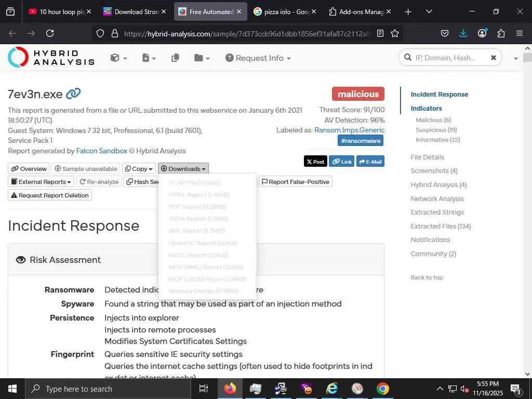Screen dimensions: 532x399
Task: Open the Request Info dropdown
Action: tap(258, 58)
